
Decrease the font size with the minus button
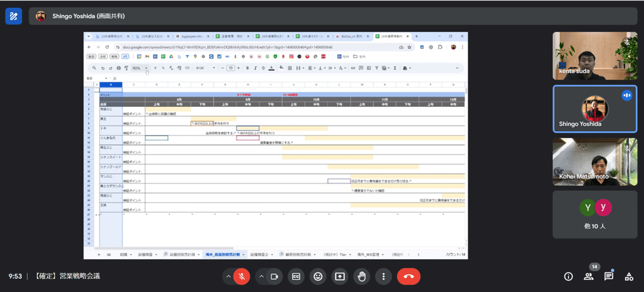[222, 68]
